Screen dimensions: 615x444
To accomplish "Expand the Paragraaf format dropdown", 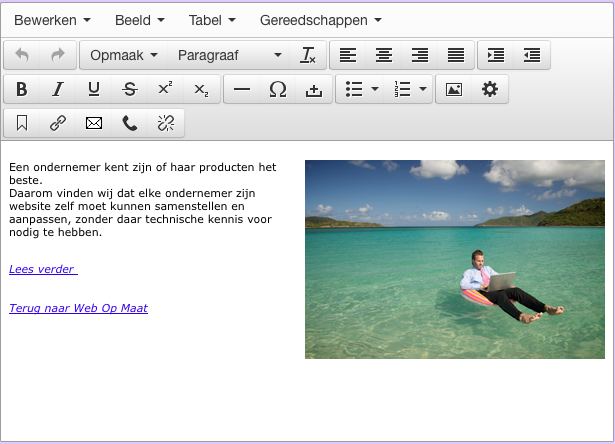I will 230,55.
